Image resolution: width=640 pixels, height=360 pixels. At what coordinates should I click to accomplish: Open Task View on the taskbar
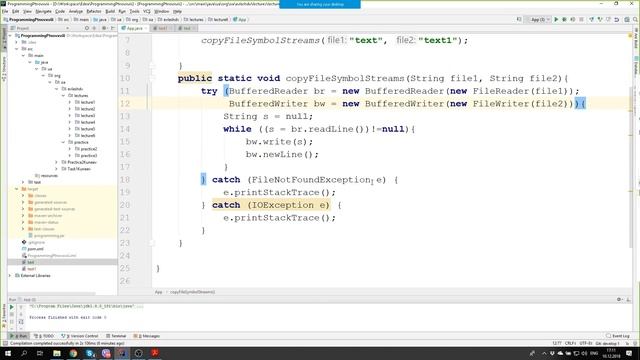coord(40,353)
